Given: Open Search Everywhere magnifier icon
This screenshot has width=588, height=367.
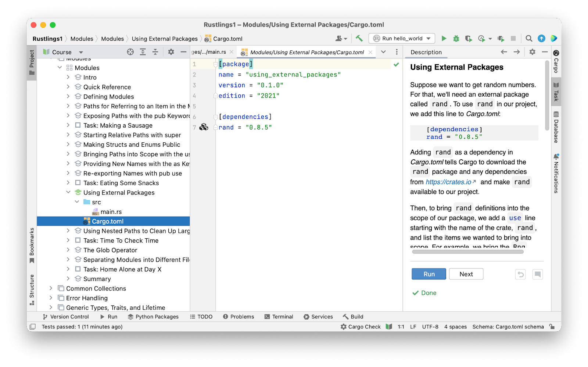Looking at the screenshot, I should coord(529,39).
